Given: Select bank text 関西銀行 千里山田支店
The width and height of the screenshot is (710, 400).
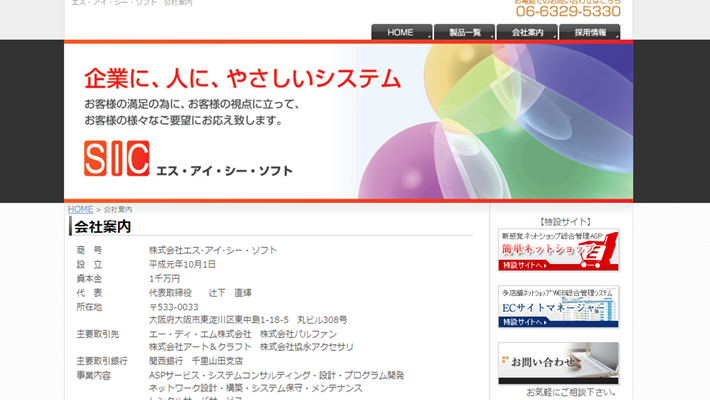Looking at the screenshot, I should (x=196, y=361).
